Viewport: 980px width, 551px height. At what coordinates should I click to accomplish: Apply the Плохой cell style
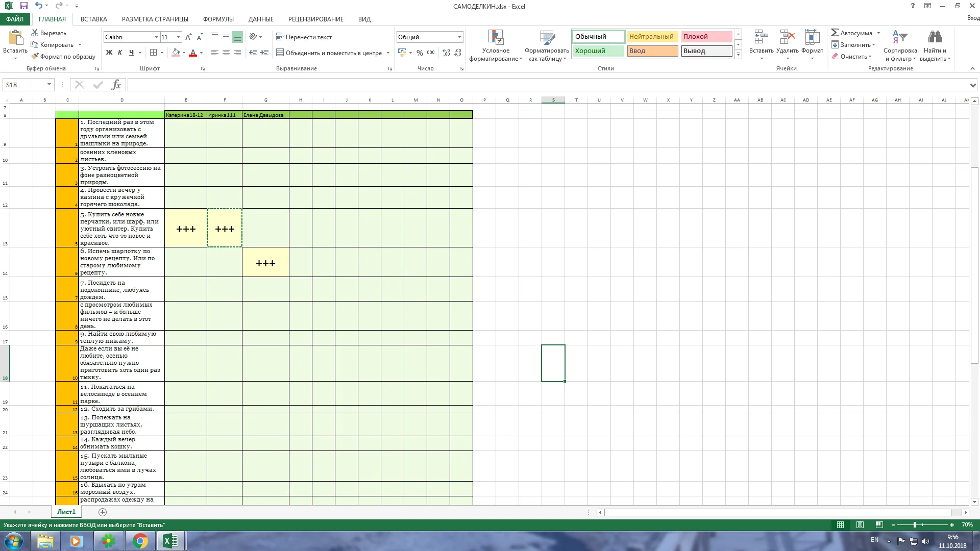click(706, 36)
